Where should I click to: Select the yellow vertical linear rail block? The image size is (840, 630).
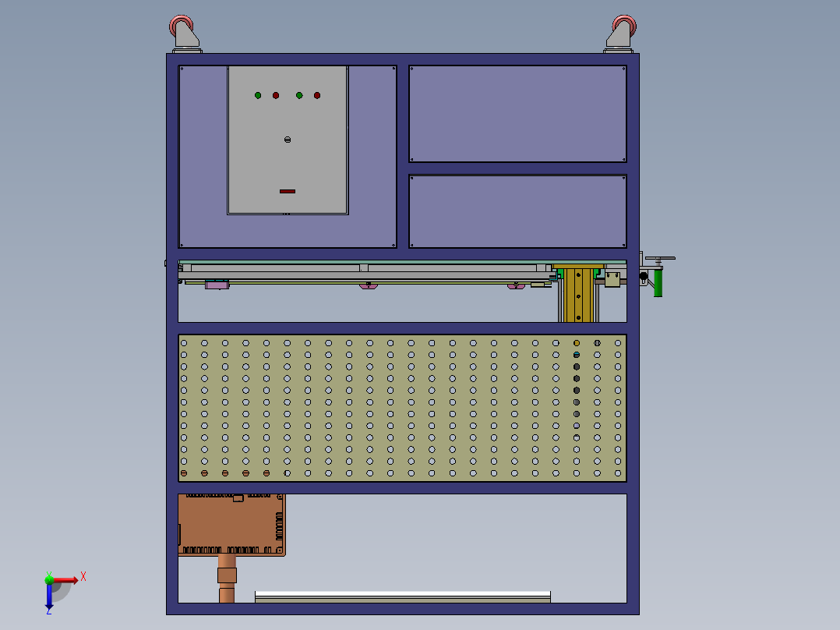point(578,295)
